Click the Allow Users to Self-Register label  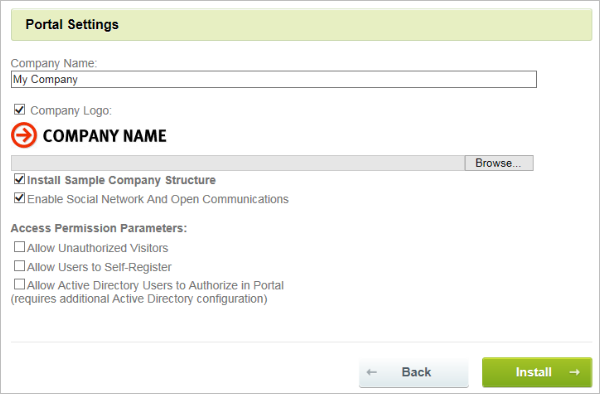click(99, 267)
